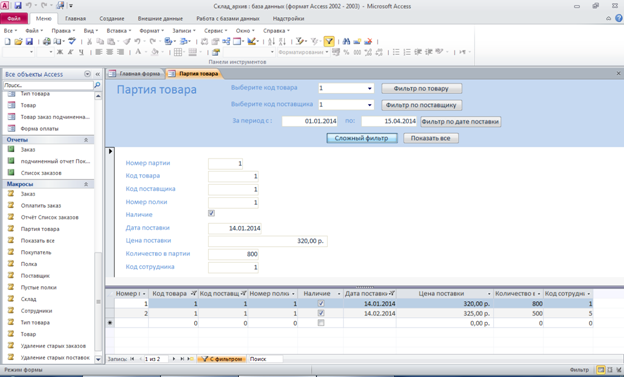Click the Cut scissors toolbar icon
The height and width of the screenshot is (377, 624).
pos(89,41)
